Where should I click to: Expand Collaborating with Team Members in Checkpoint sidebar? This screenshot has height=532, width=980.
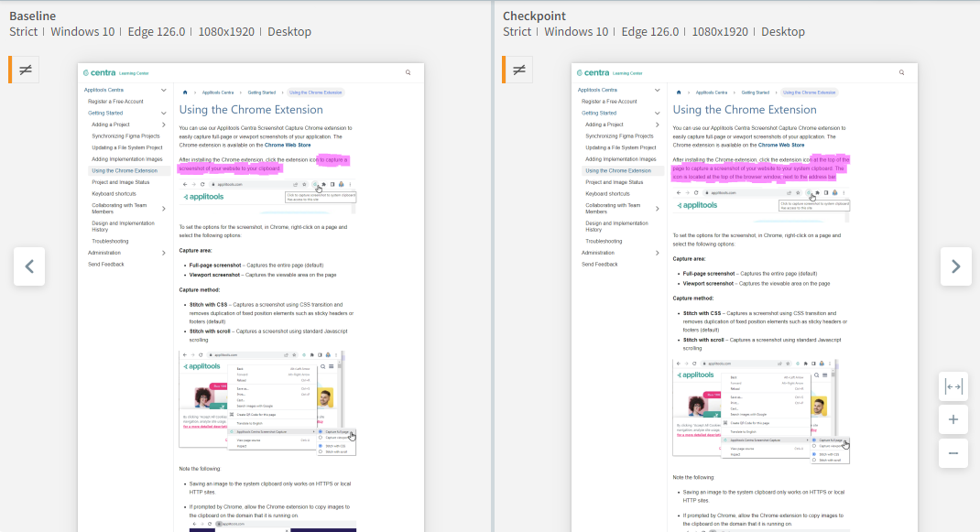click(658, 209)
